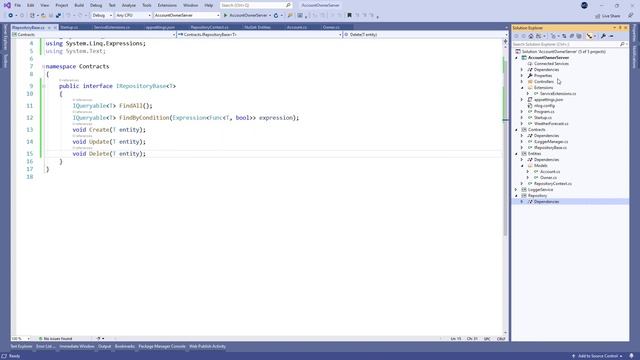The image size is (640, 360).
Task: Open the Contracts.IRepositoryBase type navigation dropdown
Action: [259, 35]
